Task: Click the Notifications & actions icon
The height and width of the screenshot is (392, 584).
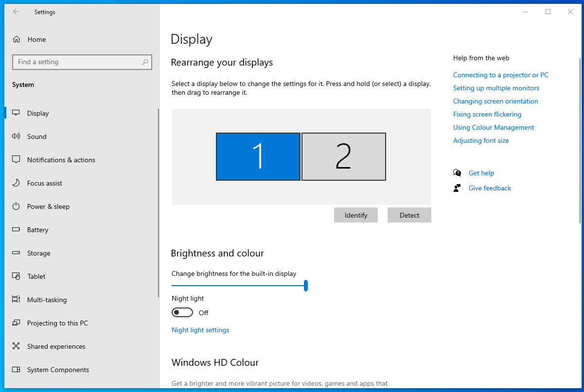Action: (16, 160)
